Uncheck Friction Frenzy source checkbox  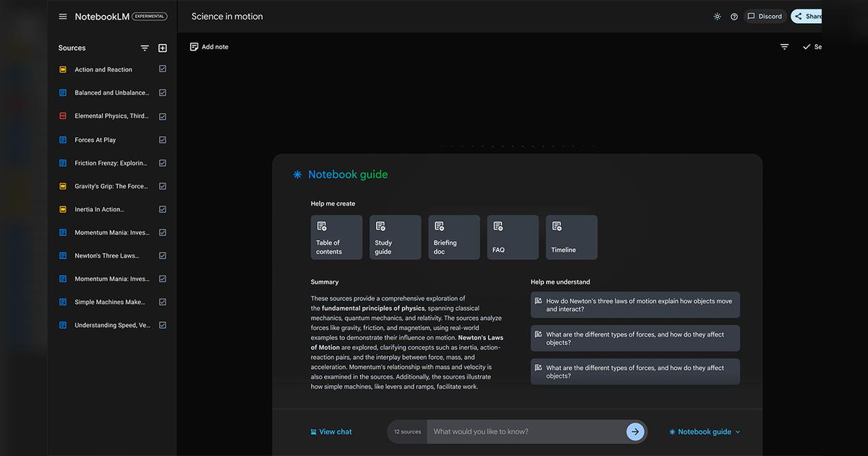click(x=163, y=163)
